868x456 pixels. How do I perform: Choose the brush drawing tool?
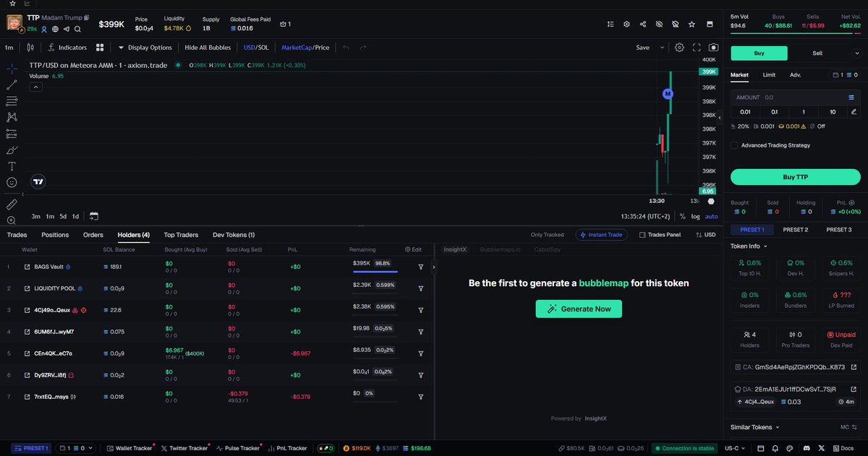12,150
